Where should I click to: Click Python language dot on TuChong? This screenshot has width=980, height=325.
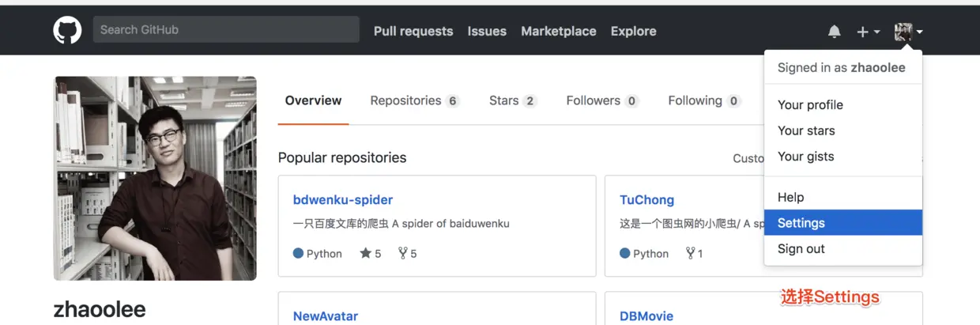point(625,254)
